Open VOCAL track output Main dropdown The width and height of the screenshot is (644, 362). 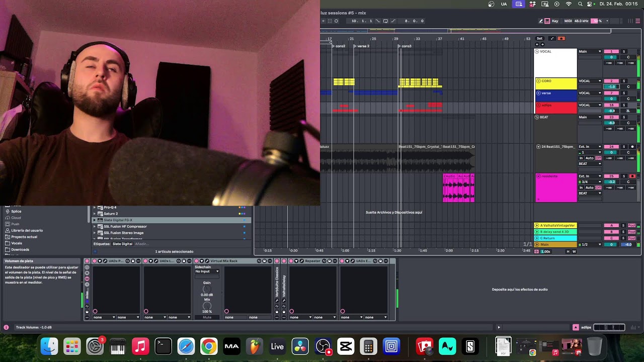590,51
